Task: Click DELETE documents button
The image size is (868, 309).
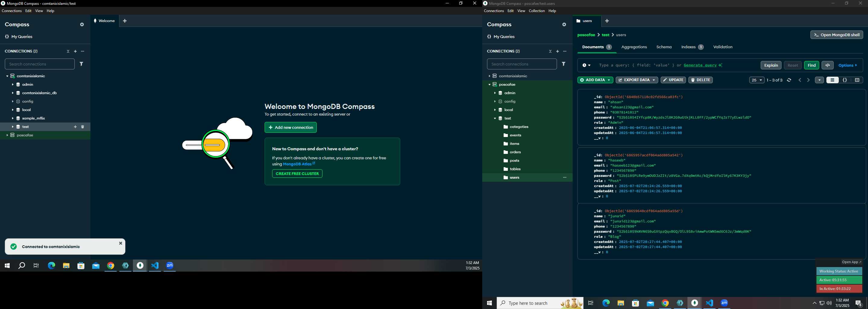Action: 700,80
